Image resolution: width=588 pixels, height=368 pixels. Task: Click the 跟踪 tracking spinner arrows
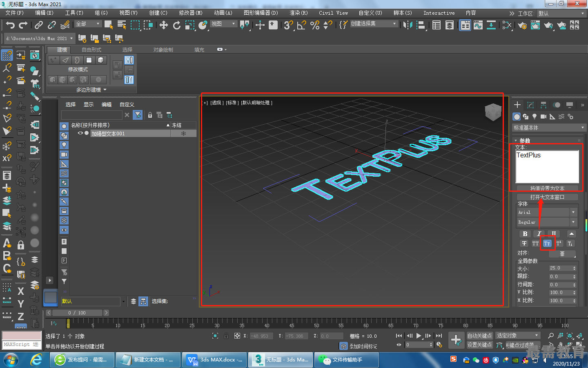pos(574,276)
